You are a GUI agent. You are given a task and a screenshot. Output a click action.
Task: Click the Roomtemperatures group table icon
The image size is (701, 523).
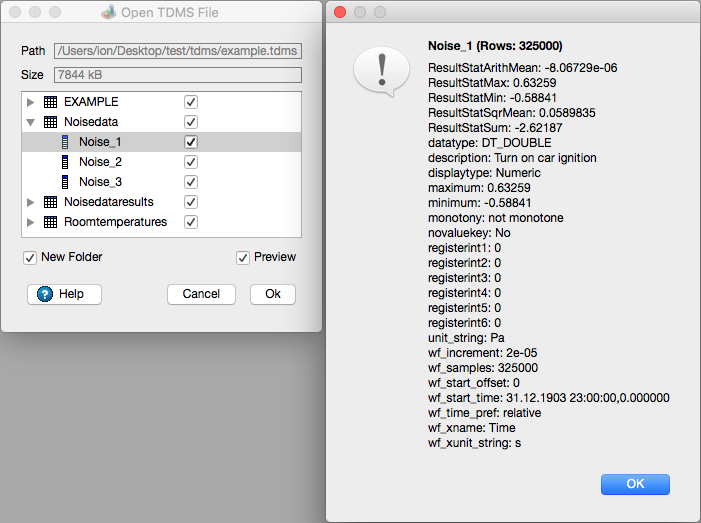pyautogui.click(x=50, y=222)
